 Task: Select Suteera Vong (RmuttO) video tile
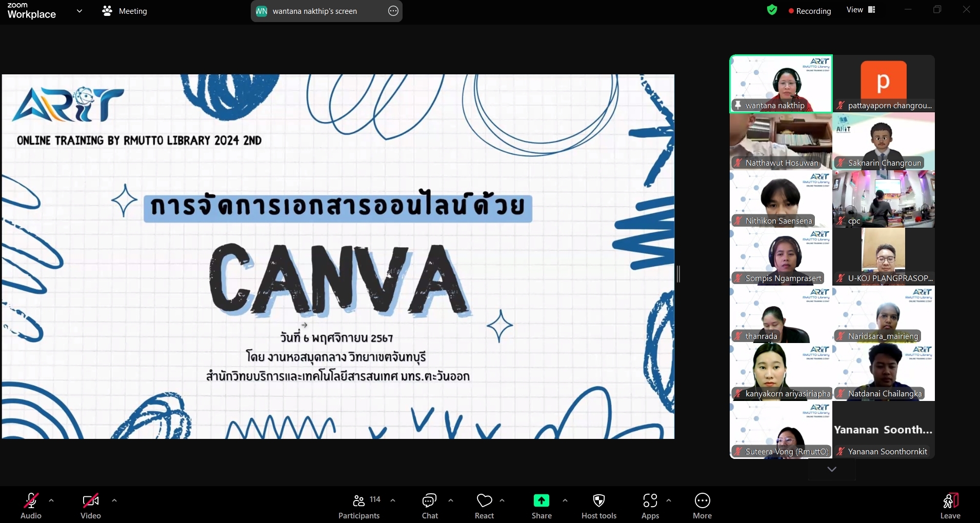pos(781,430)
